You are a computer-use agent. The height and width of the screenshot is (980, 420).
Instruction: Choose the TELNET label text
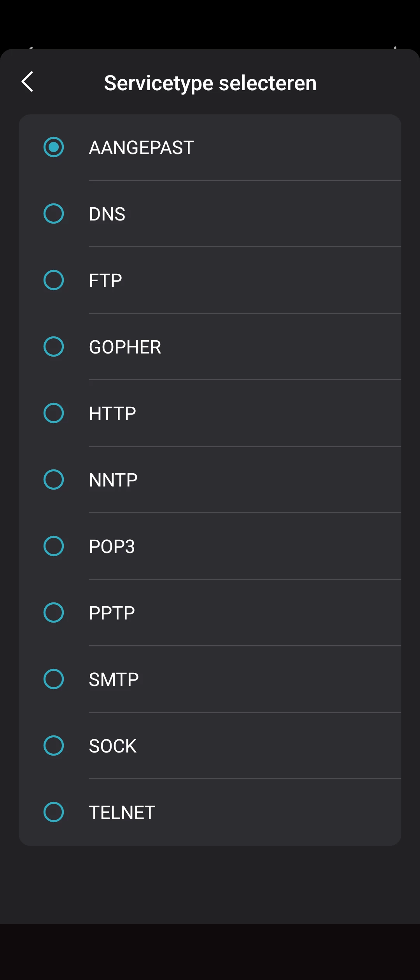122,812
